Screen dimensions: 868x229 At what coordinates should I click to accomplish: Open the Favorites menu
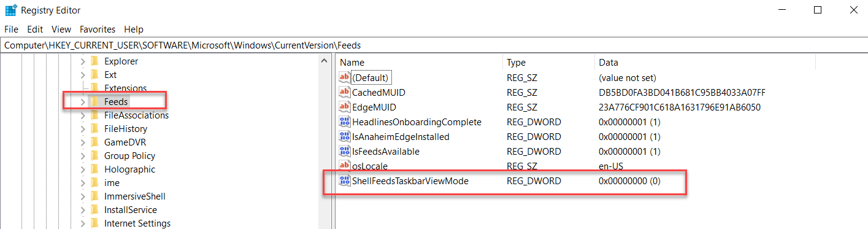(98, 29)
